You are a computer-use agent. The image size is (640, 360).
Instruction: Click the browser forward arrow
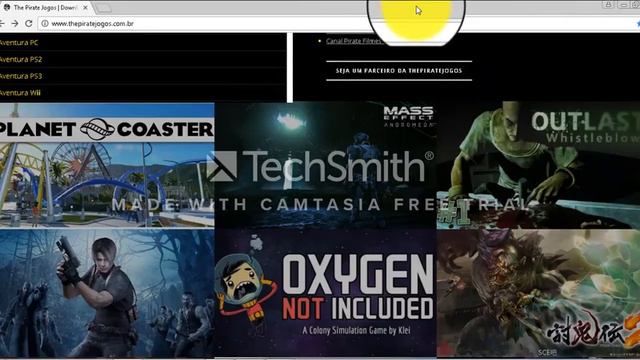[x=15, y=24]
